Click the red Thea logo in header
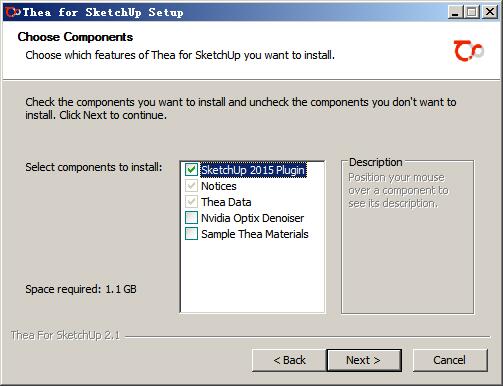This screenshot has width=503, height=386. pos(469,51)
